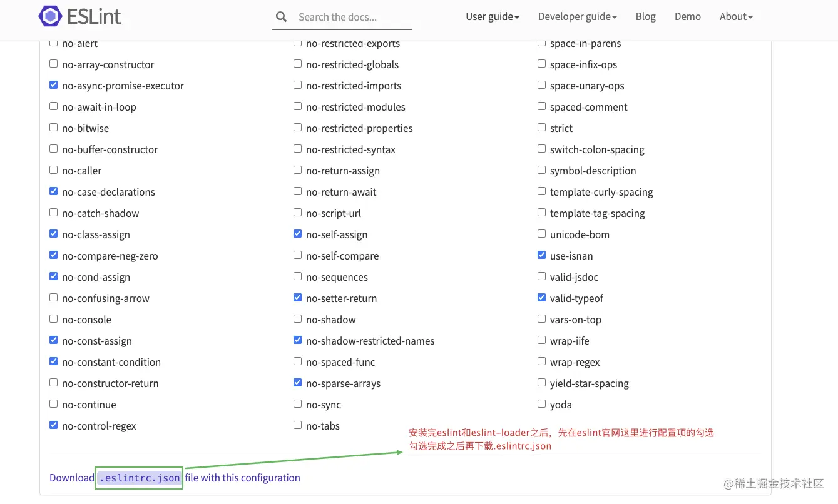Check the switch-colon-spacing rule
This screenshot has height=504, width=838.
[541, 149]
